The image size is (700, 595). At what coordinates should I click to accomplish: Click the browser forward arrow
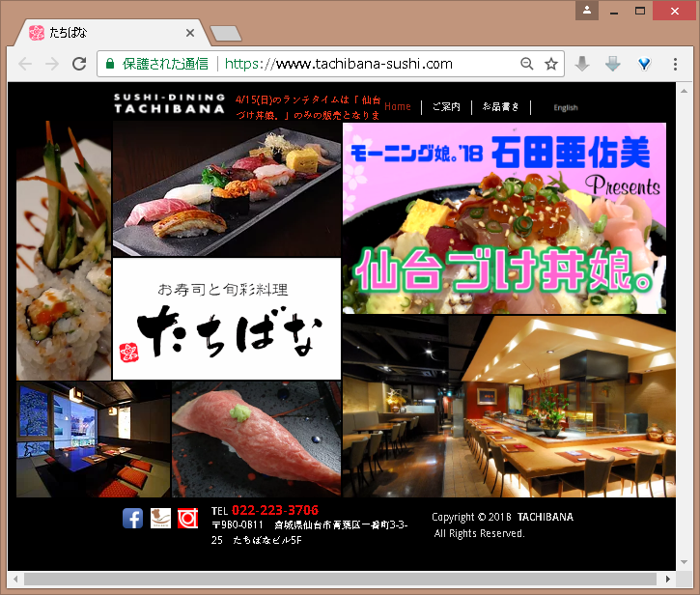coord(52,65)
